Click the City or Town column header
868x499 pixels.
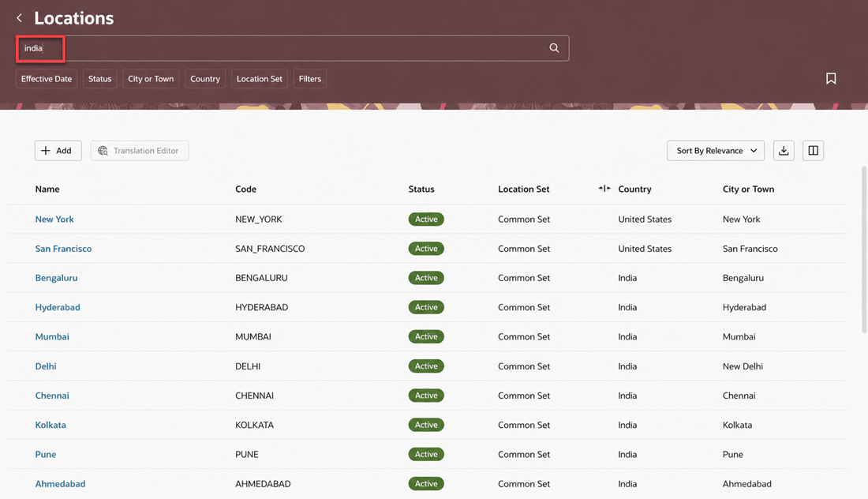pos(748,189)
